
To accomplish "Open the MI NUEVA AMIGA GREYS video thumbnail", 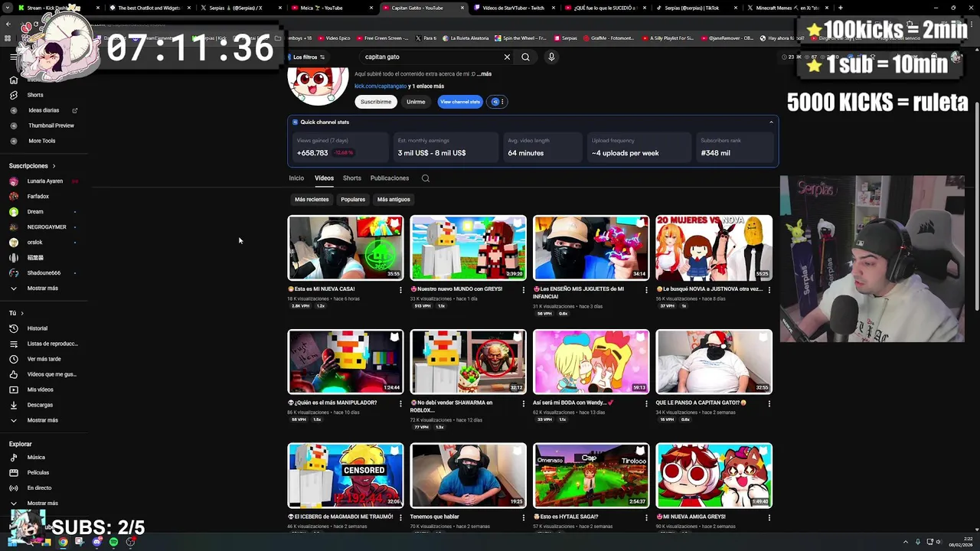I will tap(714, 475).
